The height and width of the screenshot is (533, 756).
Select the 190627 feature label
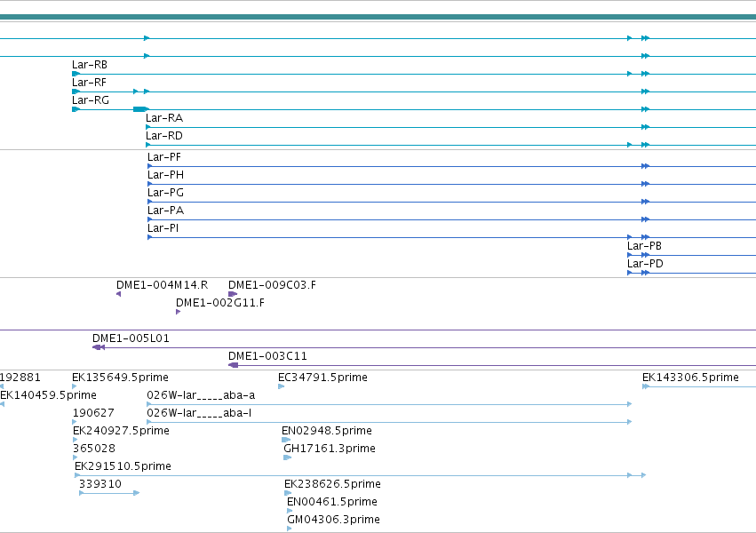tap(93, 413)
